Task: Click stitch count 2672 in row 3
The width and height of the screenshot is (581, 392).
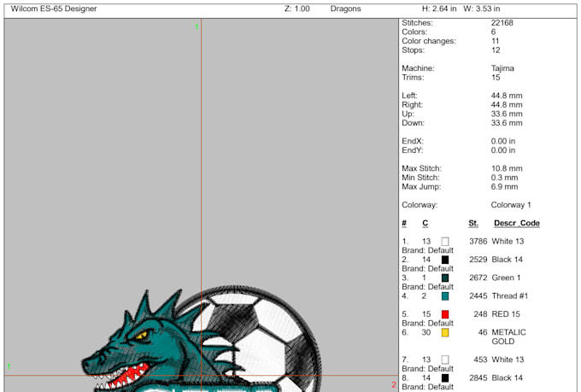Action: click(478, 278)
